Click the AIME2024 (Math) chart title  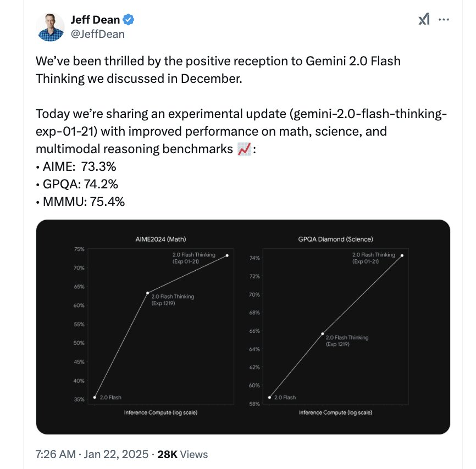point(160,239)
